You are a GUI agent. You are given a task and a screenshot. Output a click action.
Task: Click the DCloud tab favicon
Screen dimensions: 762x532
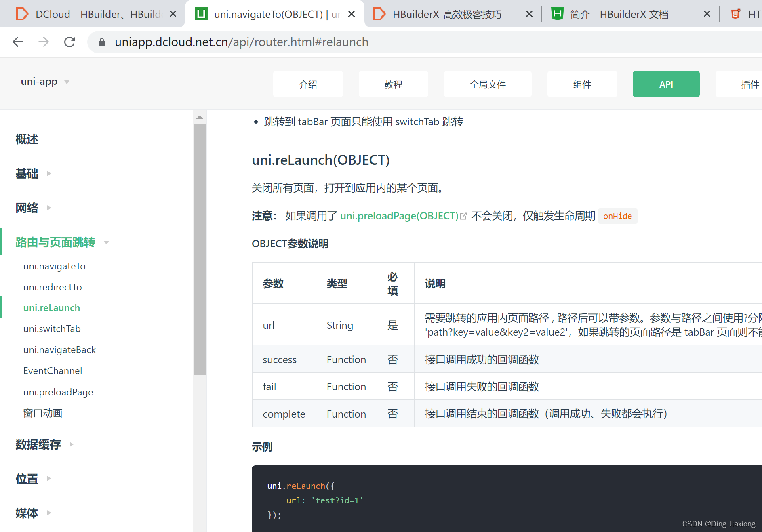coord(22,14)
